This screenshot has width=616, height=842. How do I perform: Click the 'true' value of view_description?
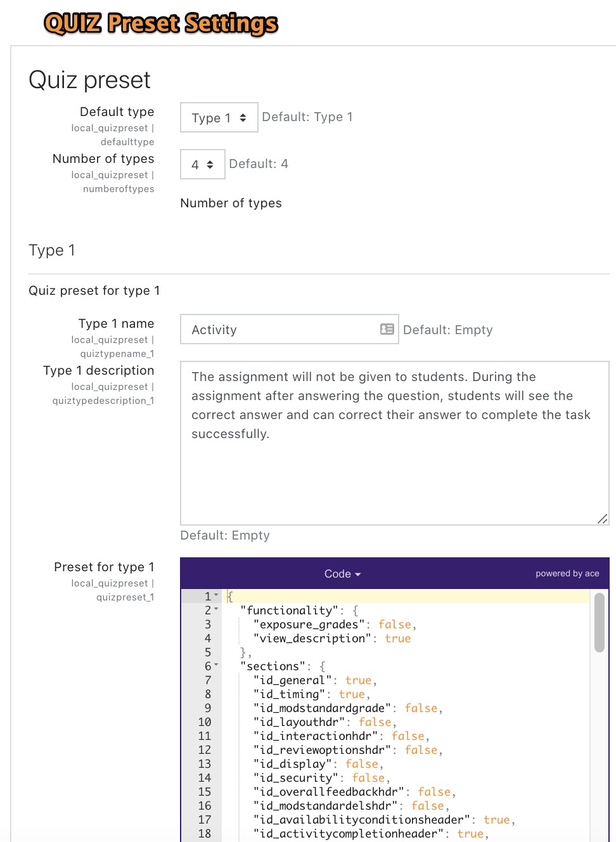[398, 638]
